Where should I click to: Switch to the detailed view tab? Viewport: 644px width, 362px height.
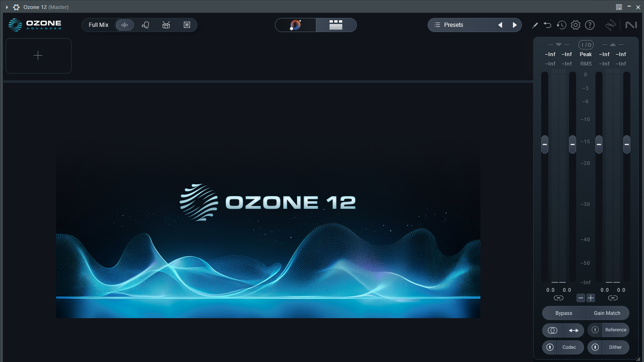[296, 25]
